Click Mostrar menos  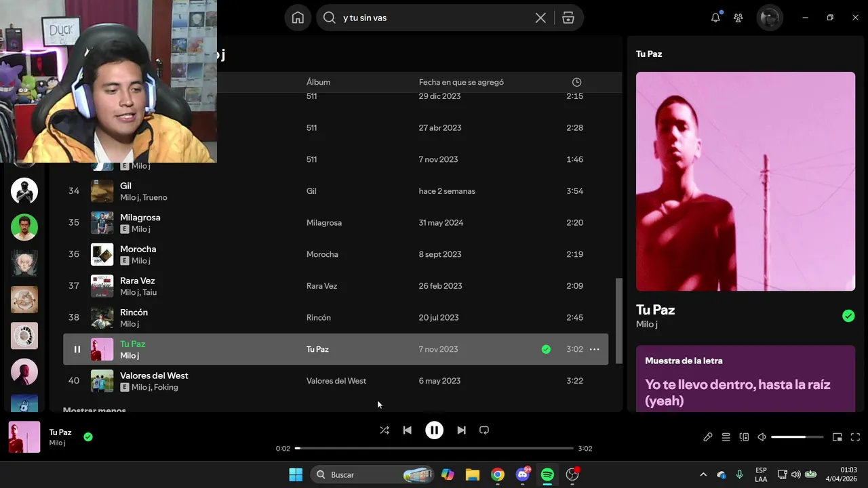pyautogui.click(x=94, y=409)
